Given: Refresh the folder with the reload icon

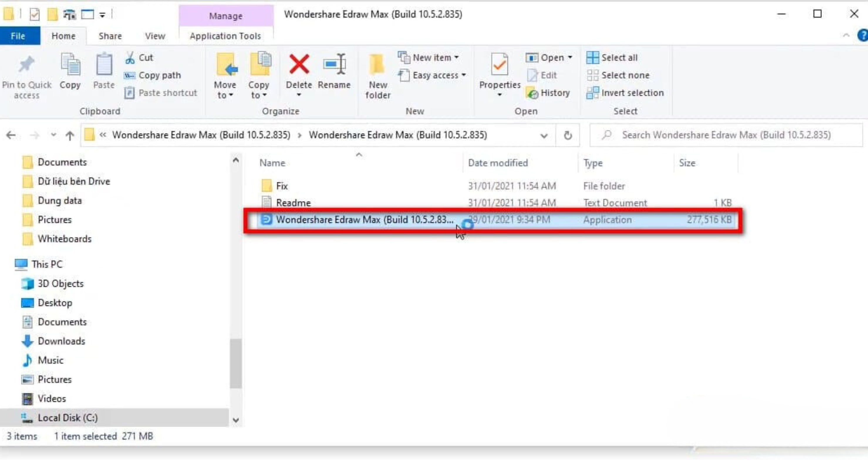Looking at the screenshot, I should point(568,135).
